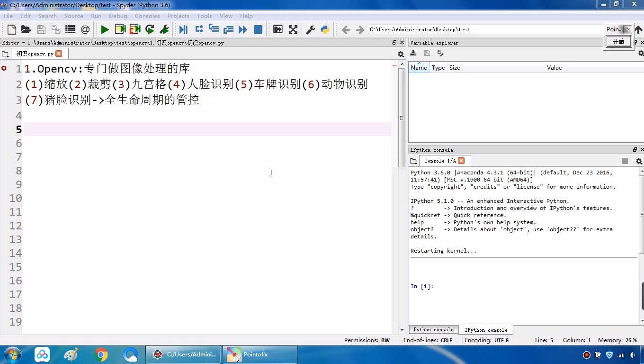Open the IPython console options gear
Image resolution: width=644 pixels, height=364 pixels.
click(x=639, y=161)
